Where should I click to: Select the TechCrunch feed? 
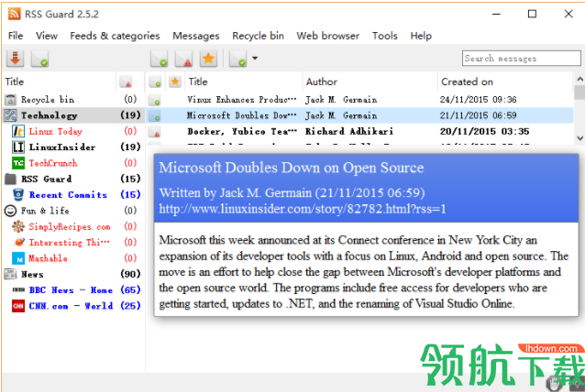coord(73,163)
